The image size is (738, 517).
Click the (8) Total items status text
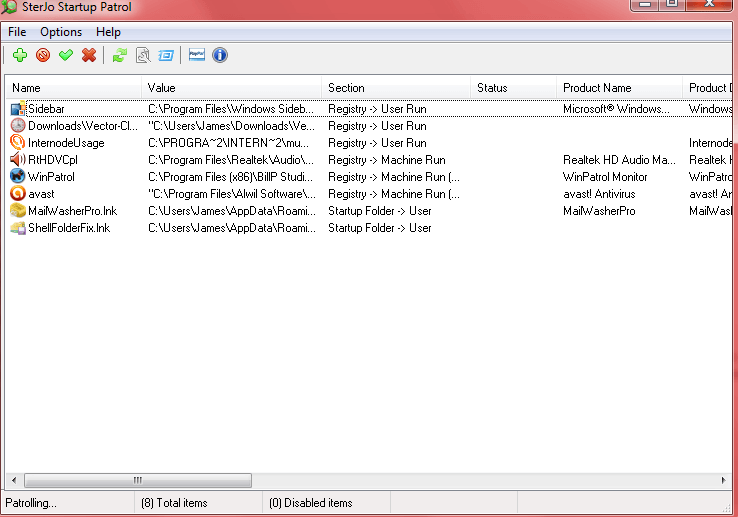coord(174,503)
